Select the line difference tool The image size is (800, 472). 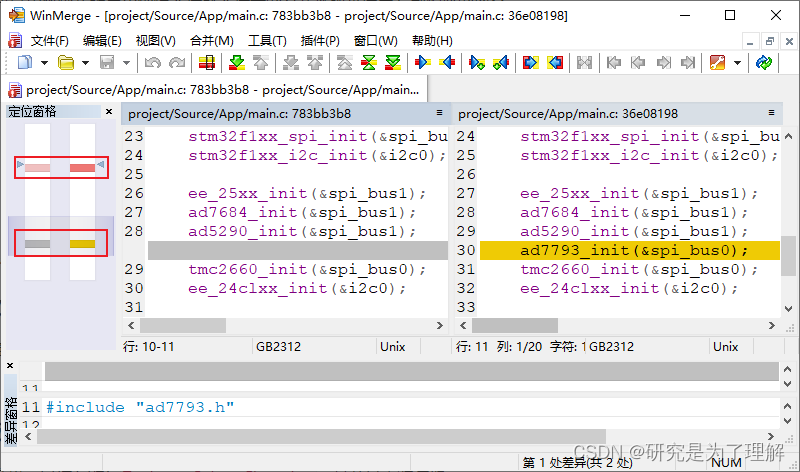207,63
